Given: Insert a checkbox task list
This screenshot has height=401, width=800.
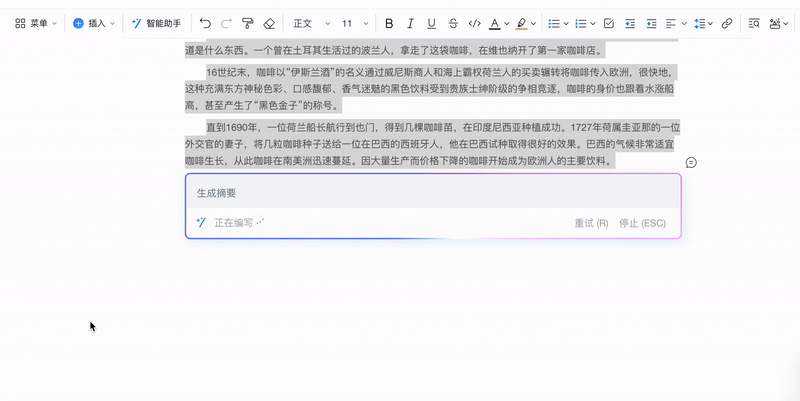Looking at the screenshot, I should pos(609,22).
